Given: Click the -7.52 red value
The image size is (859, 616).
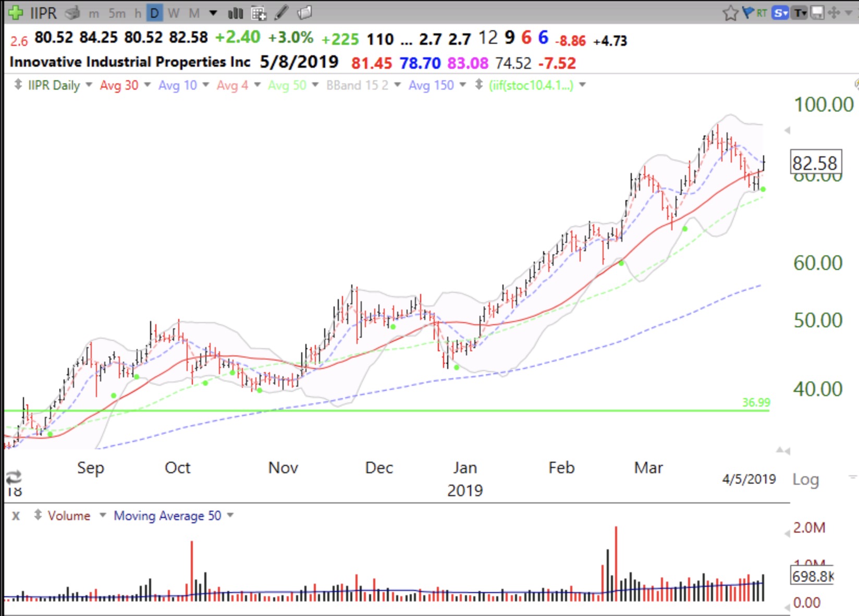Looking at the screenshot, I should (x=557, y=63).
